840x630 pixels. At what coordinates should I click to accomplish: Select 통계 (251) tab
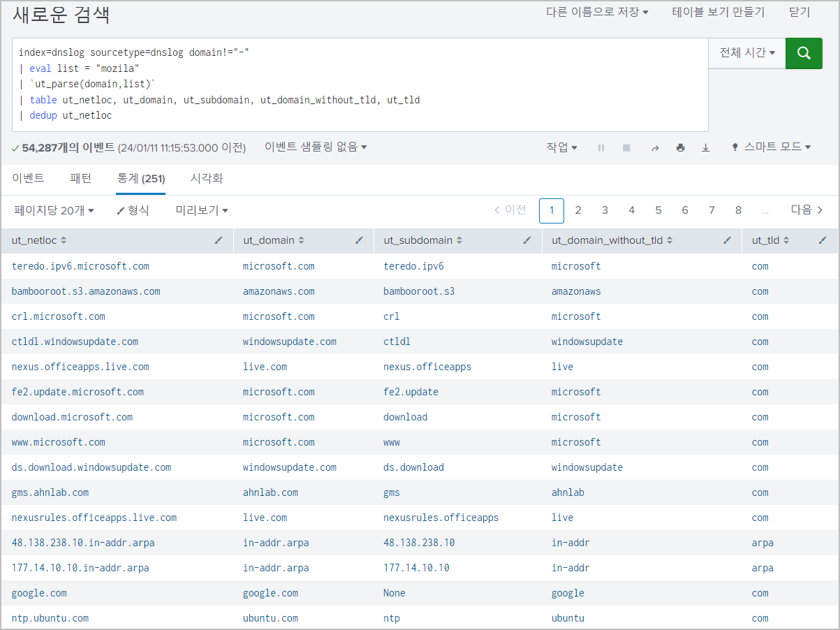[141, 179]
